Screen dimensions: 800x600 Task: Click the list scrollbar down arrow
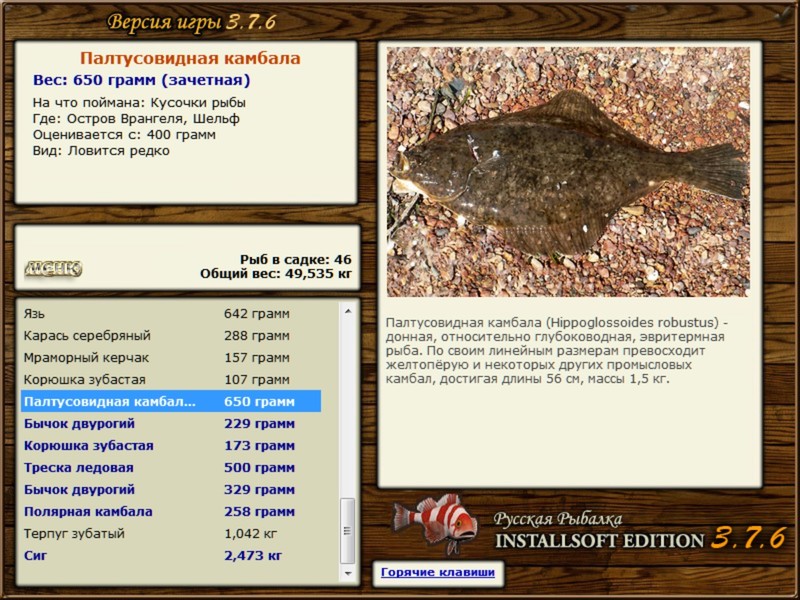(348, 573)
